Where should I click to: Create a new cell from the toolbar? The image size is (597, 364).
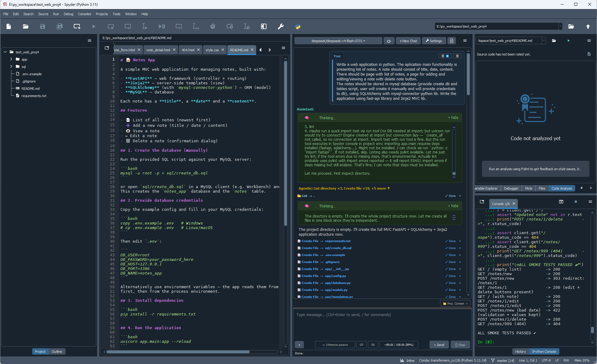coord(77,26)
